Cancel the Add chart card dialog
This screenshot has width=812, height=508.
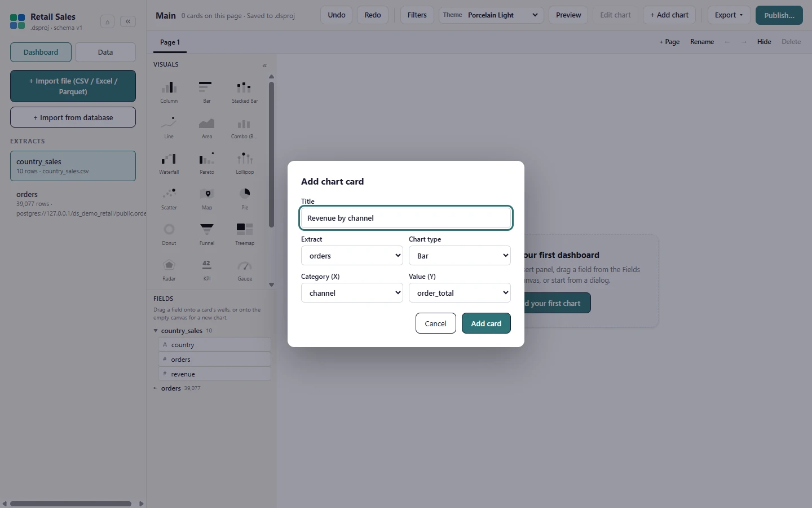point(435,323)
